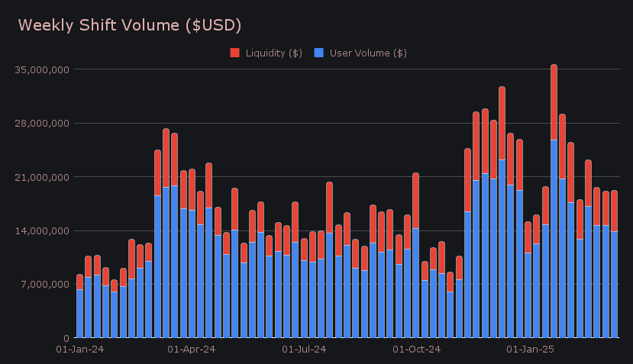Click the 01-Jul-24 x-axis date label
The image size is (633, 364).
tap(304, 350)
